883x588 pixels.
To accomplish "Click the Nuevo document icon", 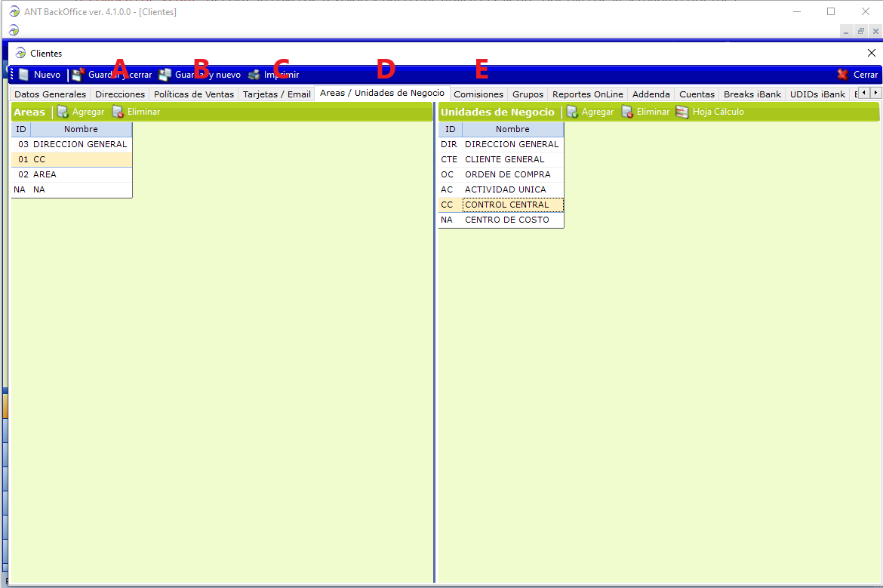I will tap(24, 75).
